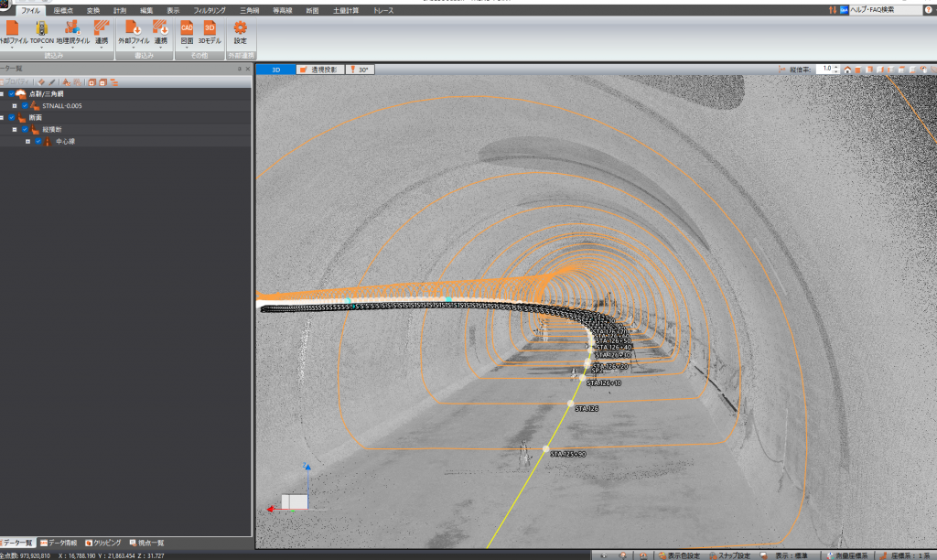This screenshot has height=560, width=937.
Task: Click the tree layout icon in the data list toolbar
Action: [x=114, y=82]
